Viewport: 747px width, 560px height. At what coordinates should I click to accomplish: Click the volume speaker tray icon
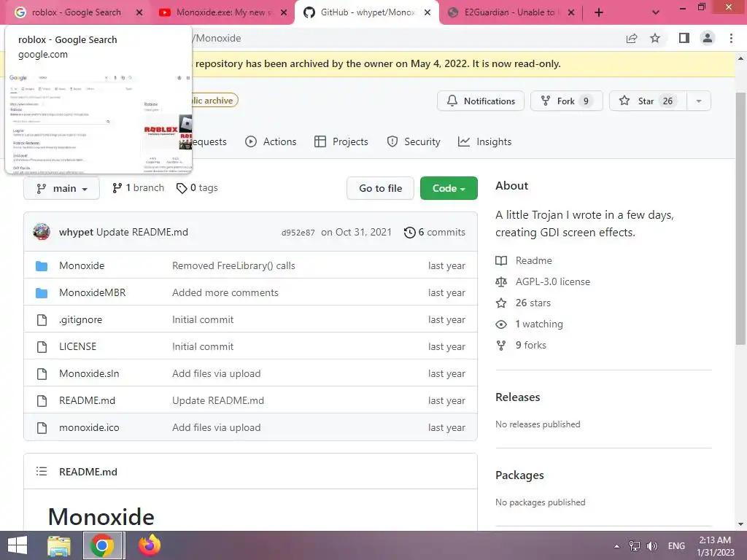point(652,546)
